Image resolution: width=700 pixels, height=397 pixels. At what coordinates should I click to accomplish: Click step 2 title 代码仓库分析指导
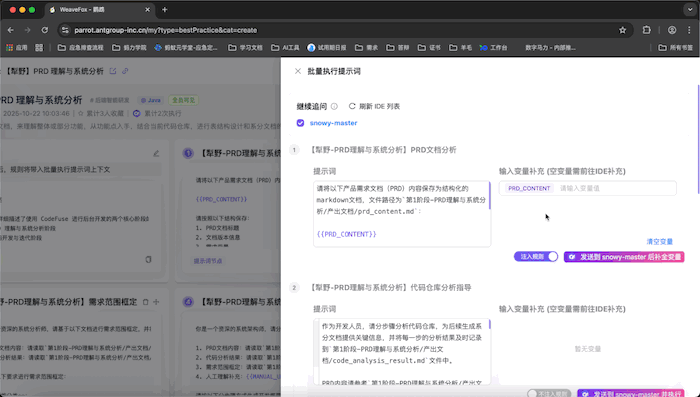[x=390, y=288]
